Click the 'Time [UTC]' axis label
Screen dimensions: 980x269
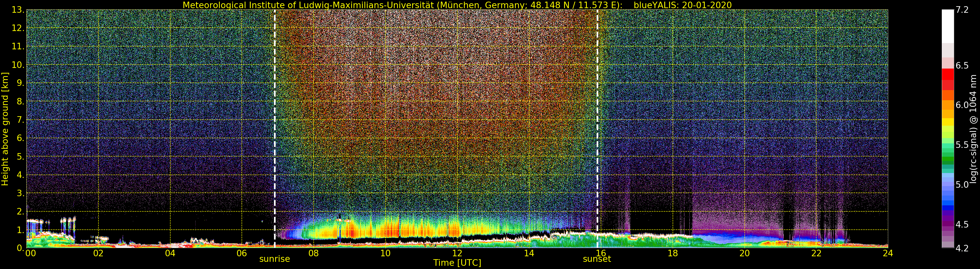tap(457, 262)
